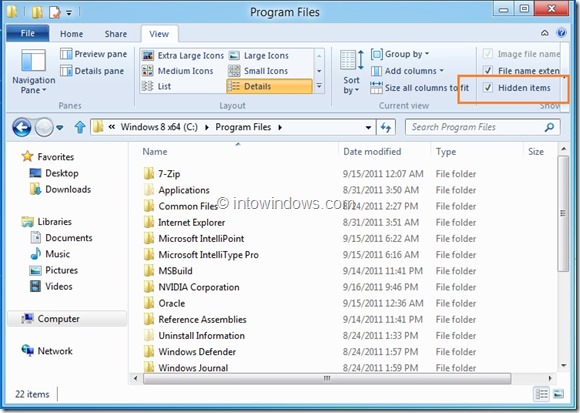580x413 pixels.
Task: Select Computer in navigation pane
Action: 67,319
